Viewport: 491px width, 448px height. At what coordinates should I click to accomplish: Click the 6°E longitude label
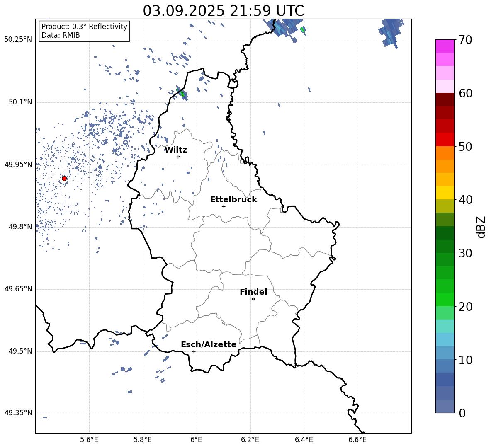196,440
